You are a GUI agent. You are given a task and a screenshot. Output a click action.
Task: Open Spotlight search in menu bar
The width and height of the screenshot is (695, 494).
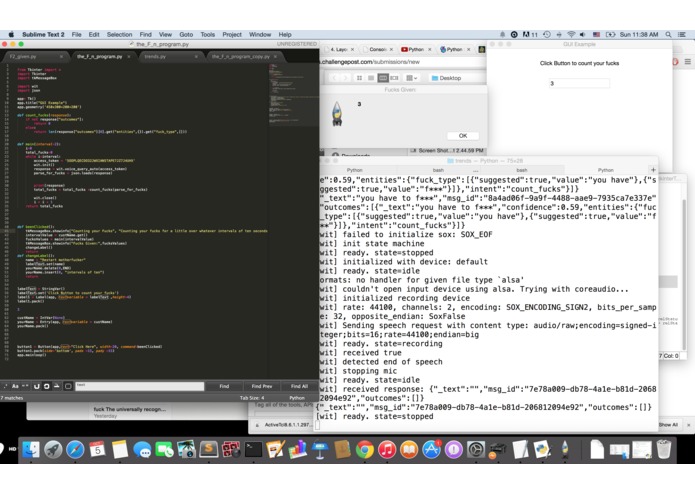668,35
